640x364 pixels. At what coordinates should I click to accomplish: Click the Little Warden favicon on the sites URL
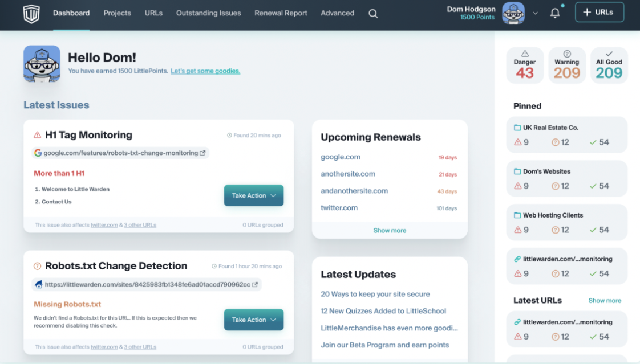[x=38, y=284]
